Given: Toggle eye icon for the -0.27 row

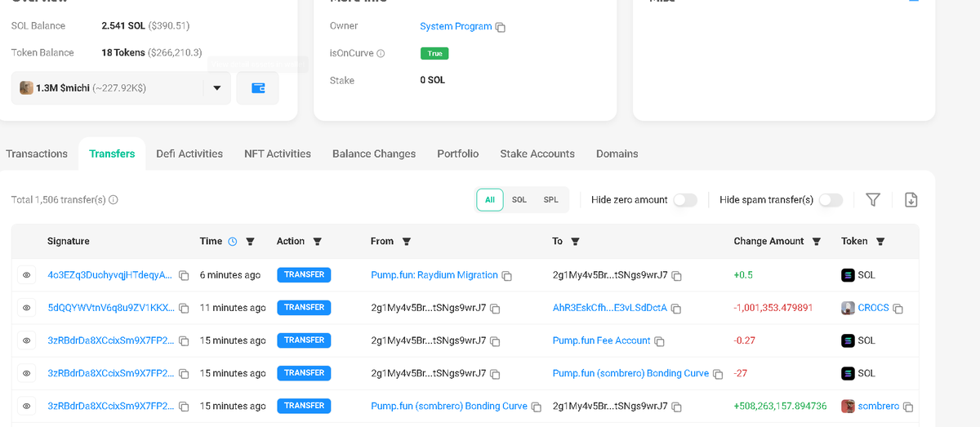Looking at the screenshot, I should [27, 340].
